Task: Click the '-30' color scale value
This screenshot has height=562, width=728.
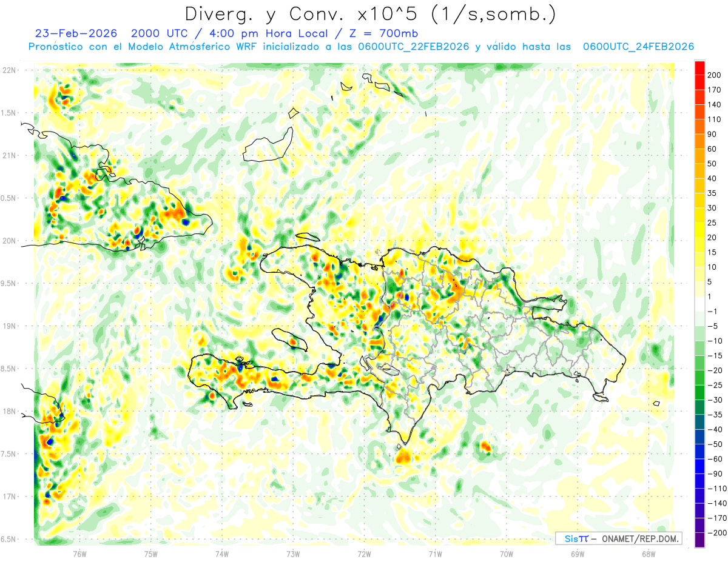Action: [714, 400]
